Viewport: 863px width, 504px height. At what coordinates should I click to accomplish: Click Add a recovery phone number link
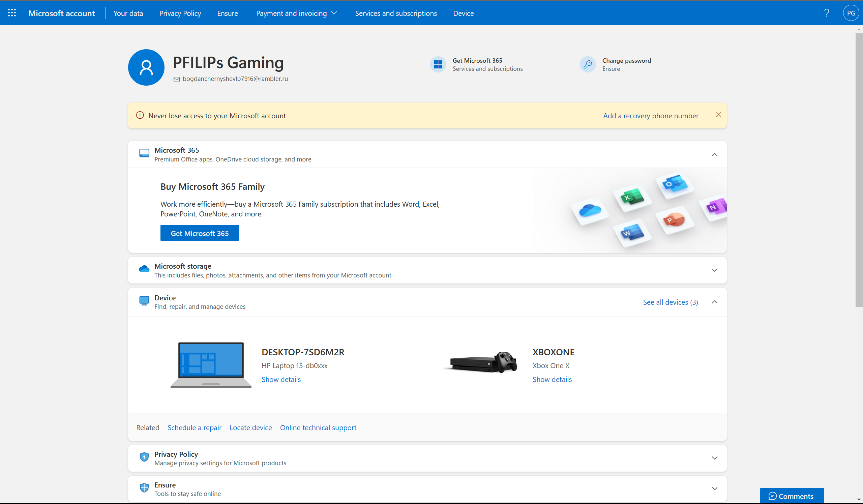[x=651, y=116]
